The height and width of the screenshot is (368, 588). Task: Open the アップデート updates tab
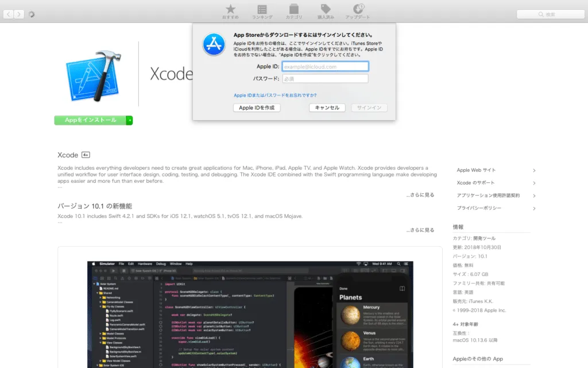click(358, 11)
